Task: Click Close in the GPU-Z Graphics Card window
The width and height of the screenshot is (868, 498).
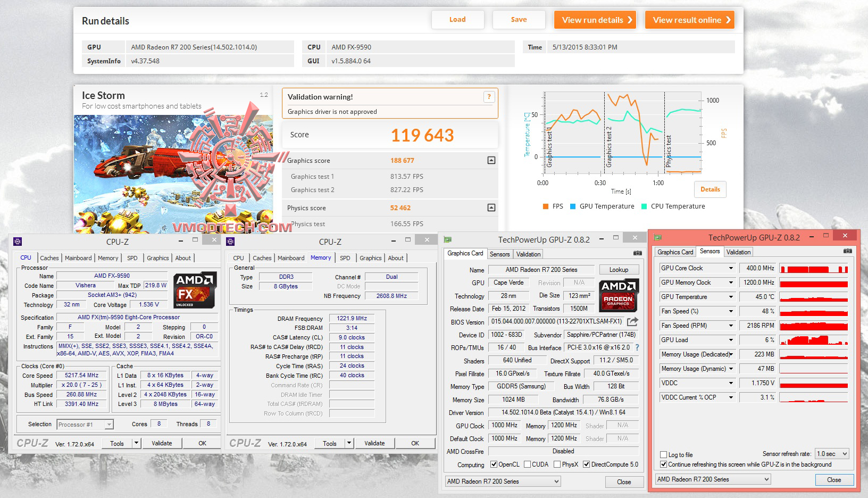Action: click(x=624, y=482)
